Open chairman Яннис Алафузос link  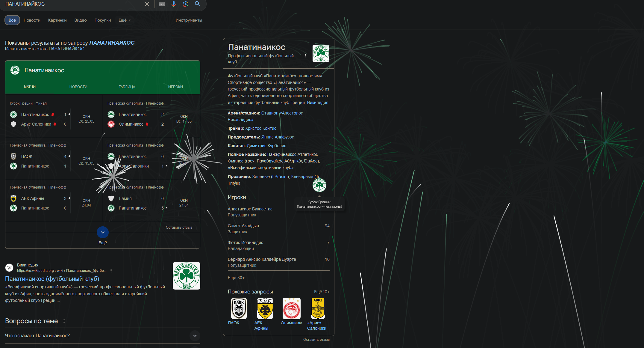coord(278,137)
